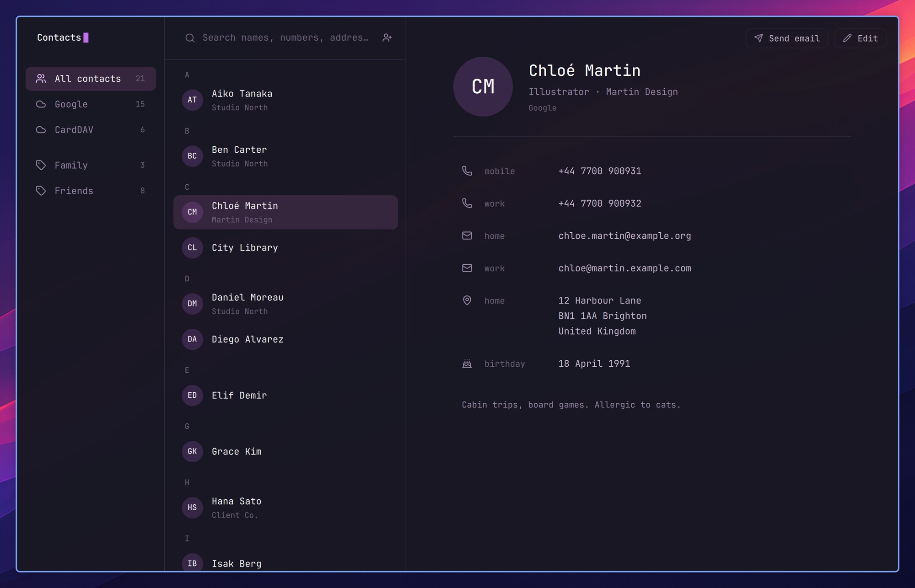This screenshot has height=588, width=915.
Task: Click the IB avatar for Isak Berg
Action: (192, 562)
